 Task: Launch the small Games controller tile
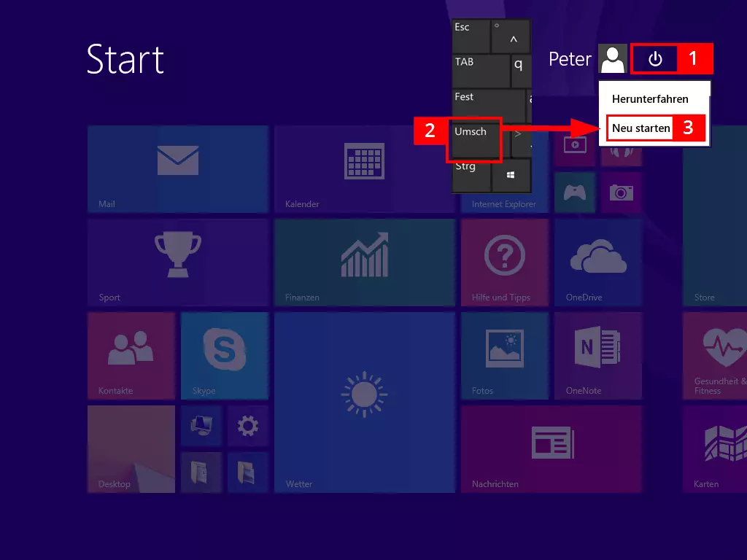pos(575,192)
